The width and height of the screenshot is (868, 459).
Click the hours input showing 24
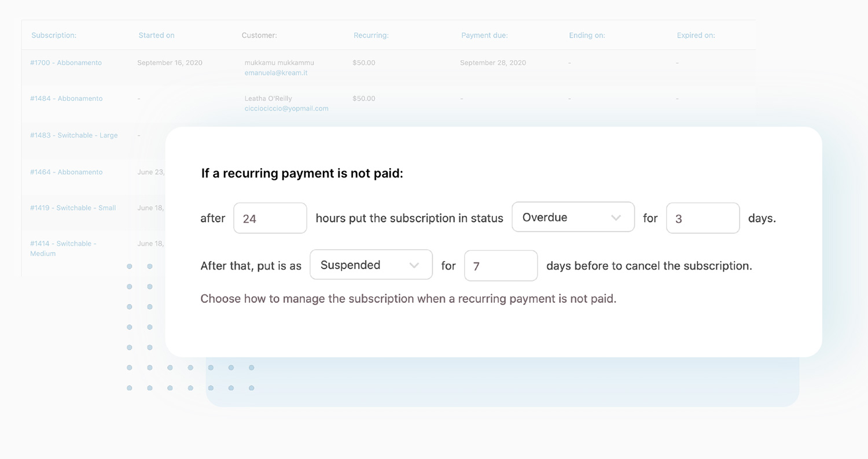[270, 218]
